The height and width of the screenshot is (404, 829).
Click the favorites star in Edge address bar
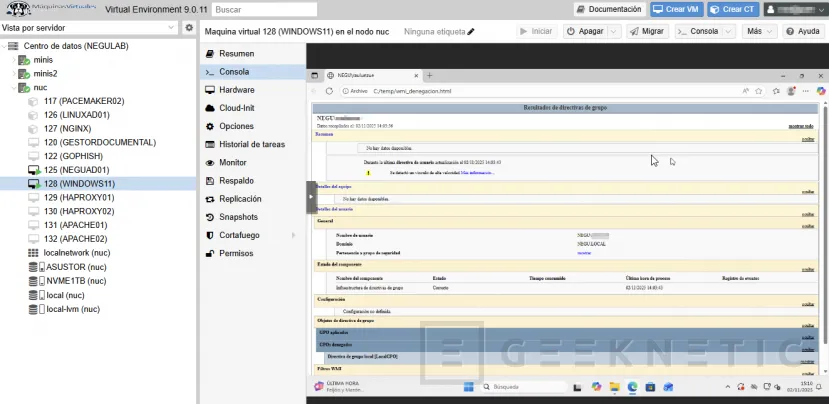point(759,91)
